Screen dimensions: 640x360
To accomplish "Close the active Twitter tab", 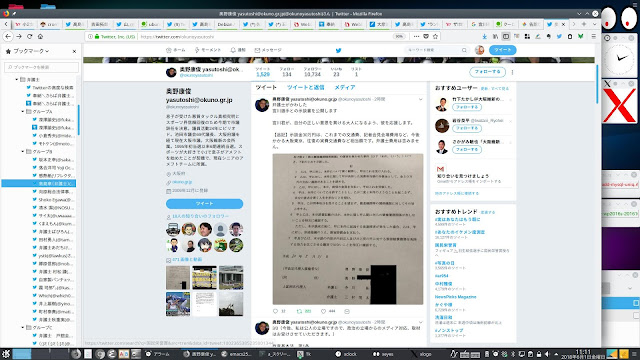I will pyautogui.click(x=564, y=24).
